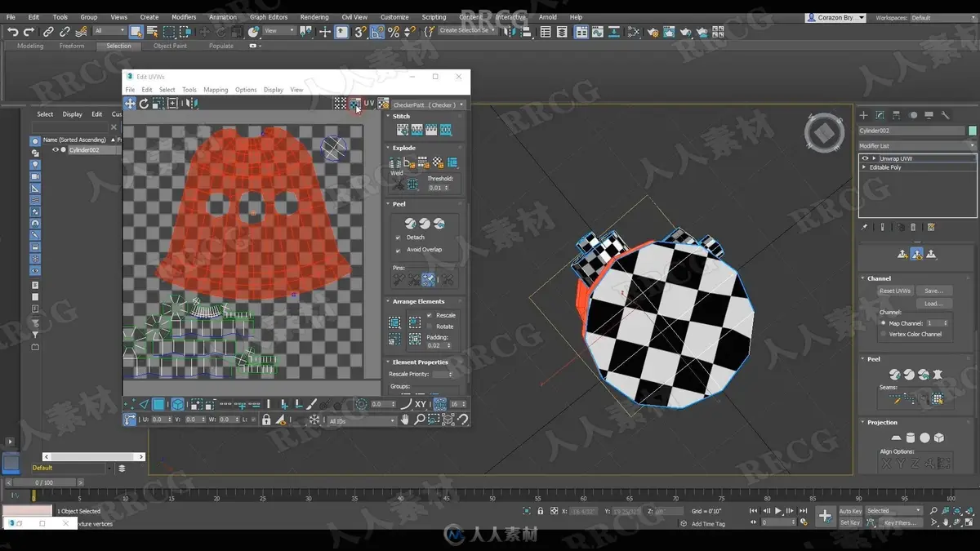Open the Utilities wrench panel icon
This screenshot has width=980, height=551.
(946, 115)
